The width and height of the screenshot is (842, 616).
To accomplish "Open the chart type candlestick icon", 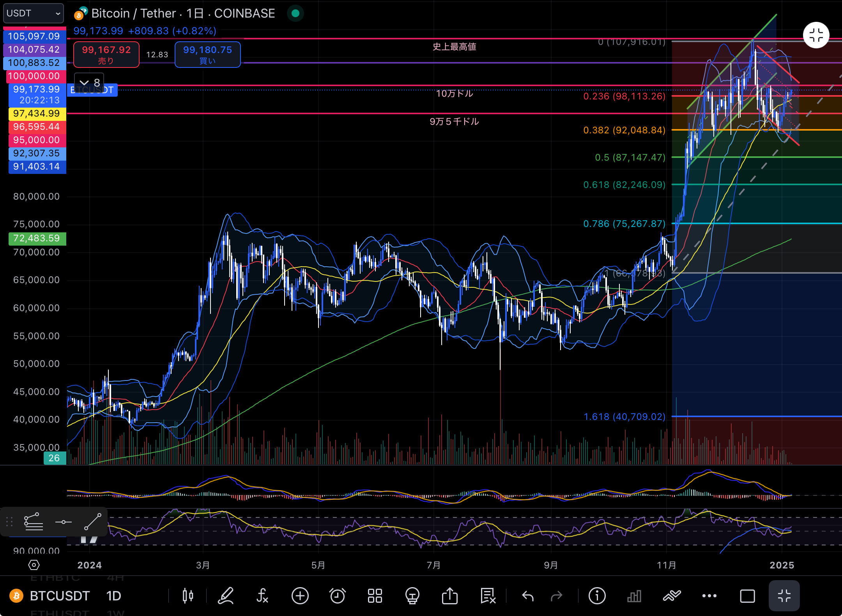I will (188, 596).
